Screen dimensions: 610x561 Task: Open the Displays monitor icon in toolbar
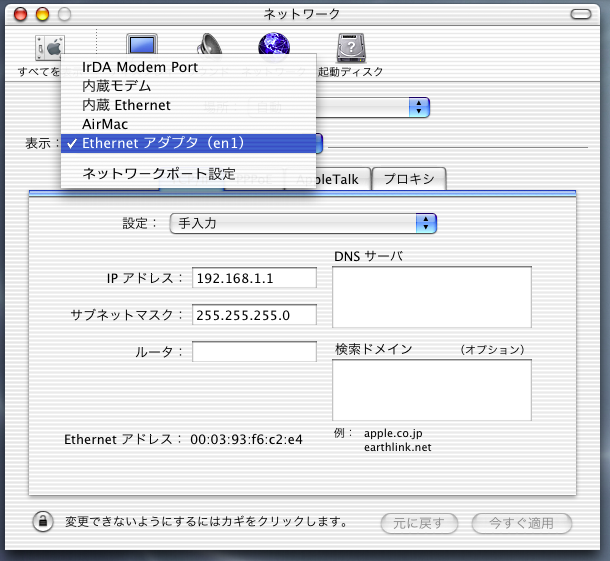(x=141, y=43)
